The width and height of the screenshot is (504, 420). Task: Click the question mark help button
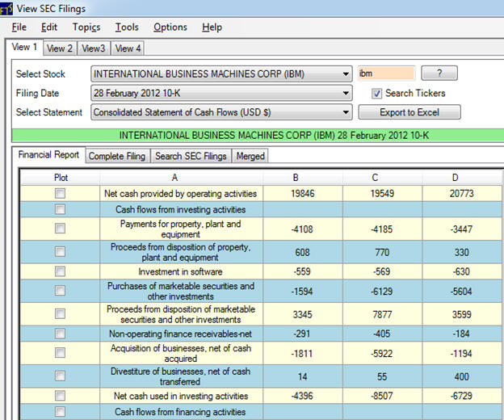click(x=439, y=73)
